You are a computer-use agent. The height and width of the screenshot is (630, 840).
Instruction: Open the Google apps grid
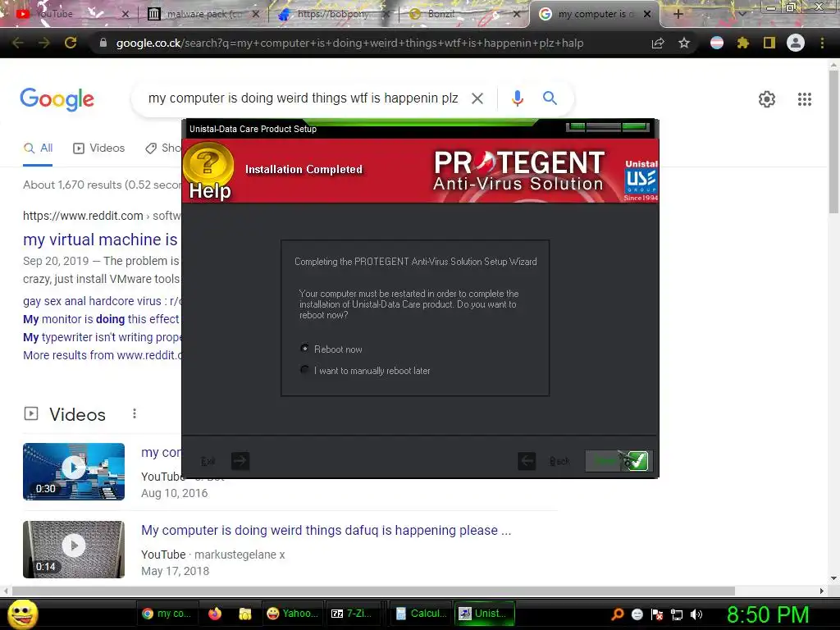point(804,99)
